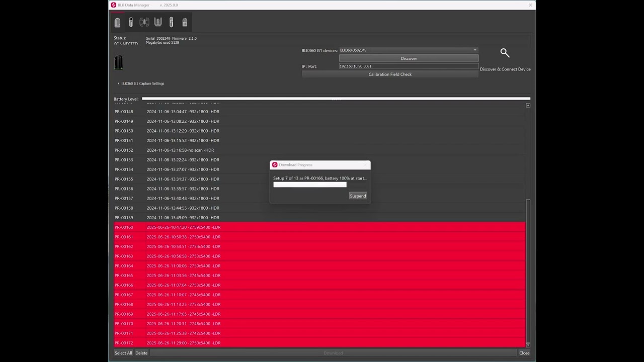Click the magnifier Discover & Connect icon
Screen dimensions: 644x362
(x=505, y=53)
